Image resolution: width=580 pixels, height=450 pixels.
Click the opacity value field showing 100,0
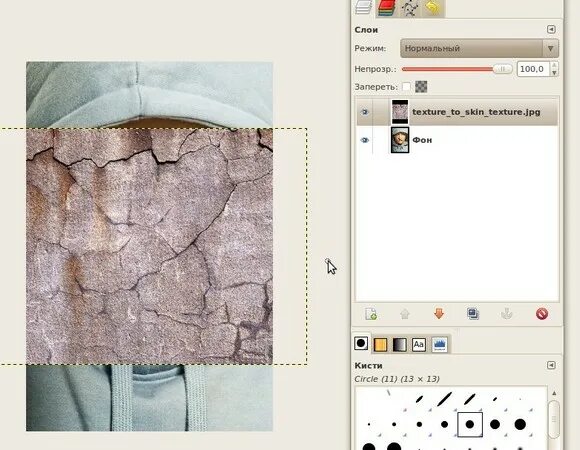[x=533, y=69]
